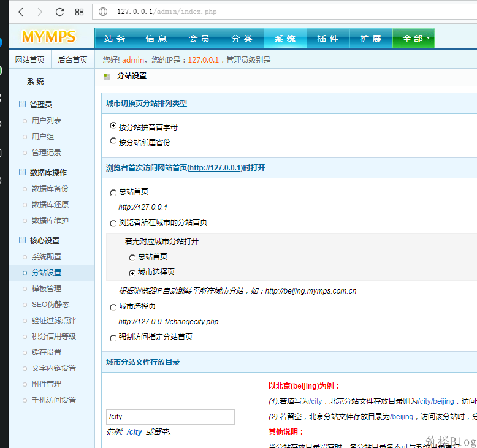Go to 网站首页 tab
This screenshot has height=448, width=477.
tap(30, 60)
